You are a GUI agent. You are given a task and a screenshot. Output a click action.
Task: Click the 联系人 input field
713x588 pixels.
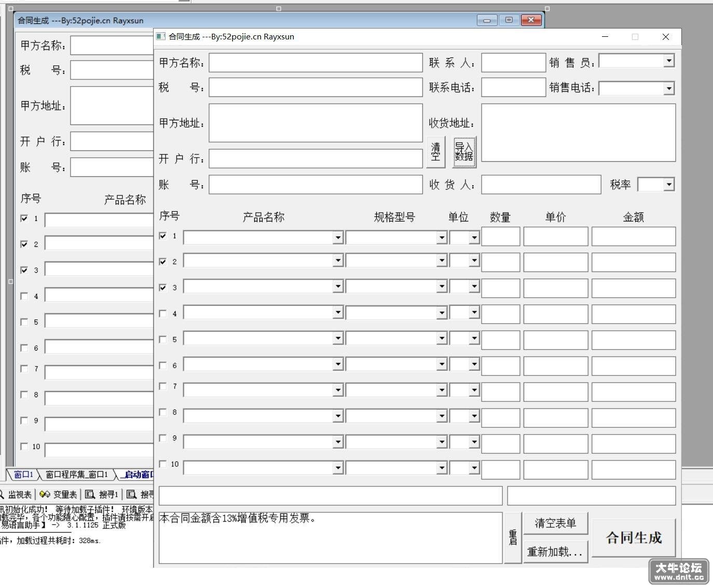(514, 63)
